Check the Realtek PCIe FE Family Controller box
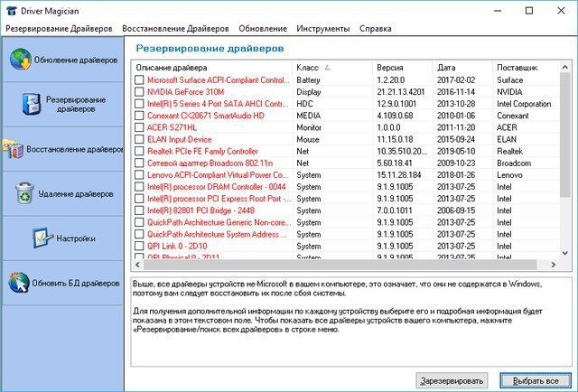 point(139,151)
